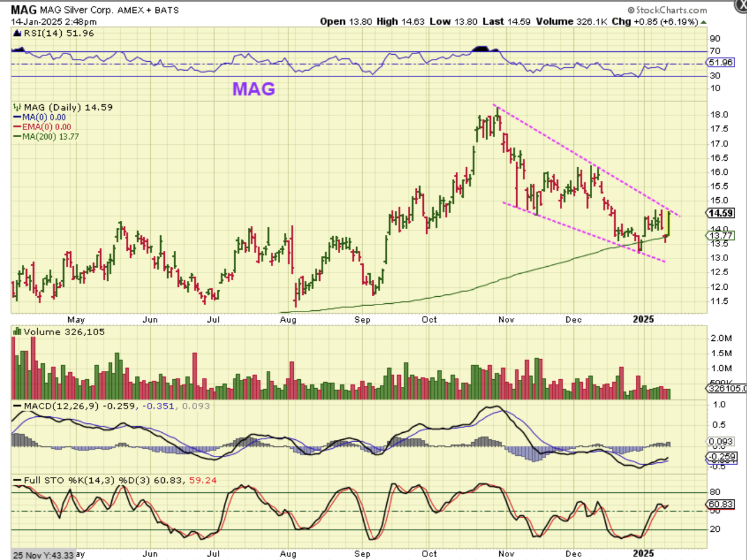Close the chart image with the X button
The width and height of the screenshot is (747, 560).
(x=742, y=5)
